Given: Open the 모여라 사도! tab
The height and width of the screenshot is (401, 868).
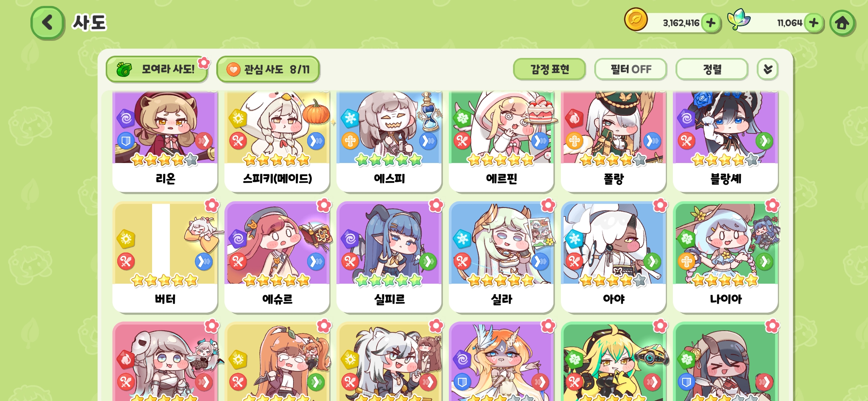Looking at the screenshot, I should pos(157,69).
